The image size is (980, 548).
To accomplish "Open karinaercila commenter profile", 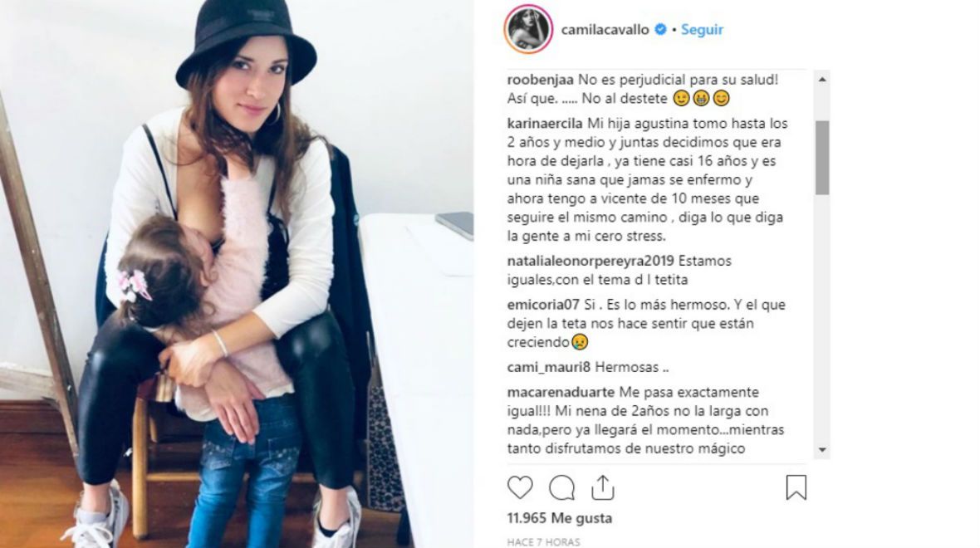I will coord(545,124).
